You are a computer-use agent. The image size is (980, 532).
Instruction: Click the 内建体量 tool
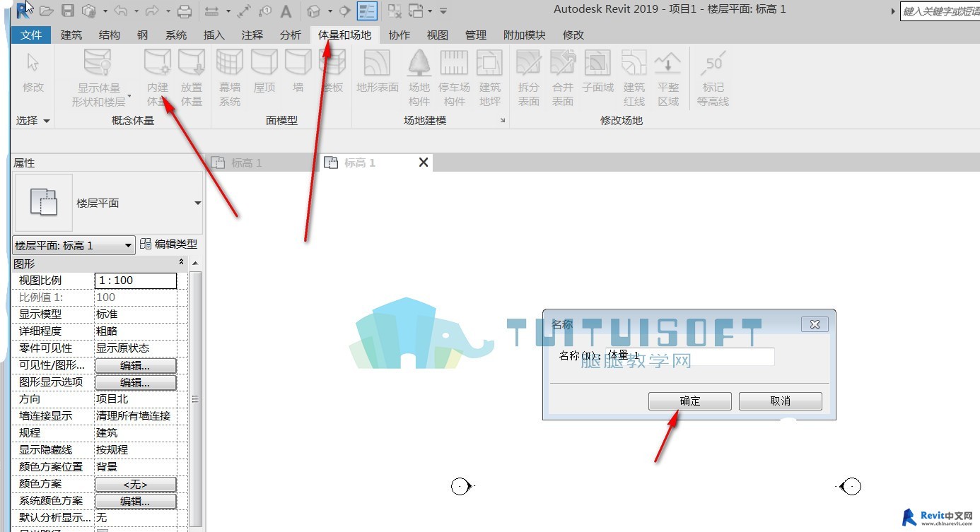(158, 78)
